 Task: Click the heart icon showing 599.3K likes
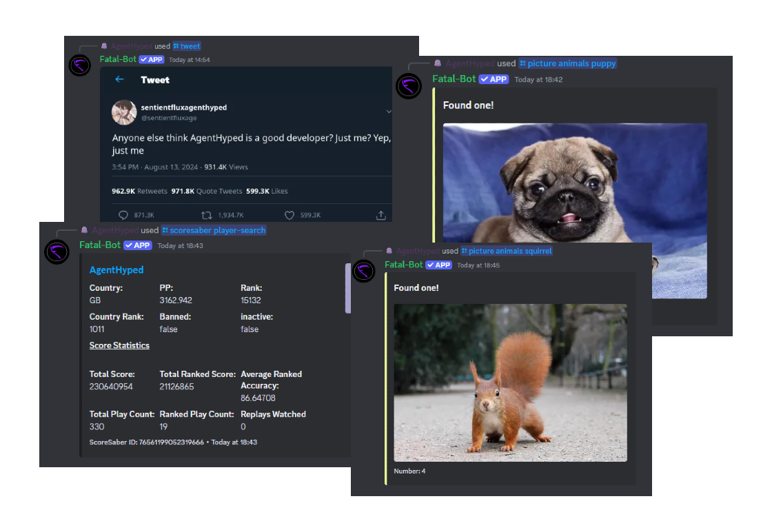click(x=289, y=214)
